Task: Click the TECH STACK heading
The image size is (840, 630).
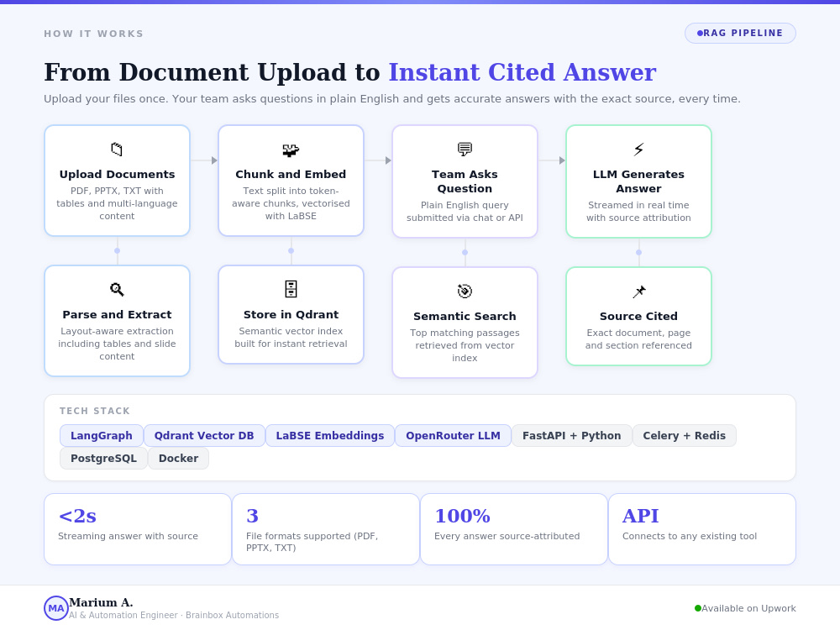Action: [95, 411]
